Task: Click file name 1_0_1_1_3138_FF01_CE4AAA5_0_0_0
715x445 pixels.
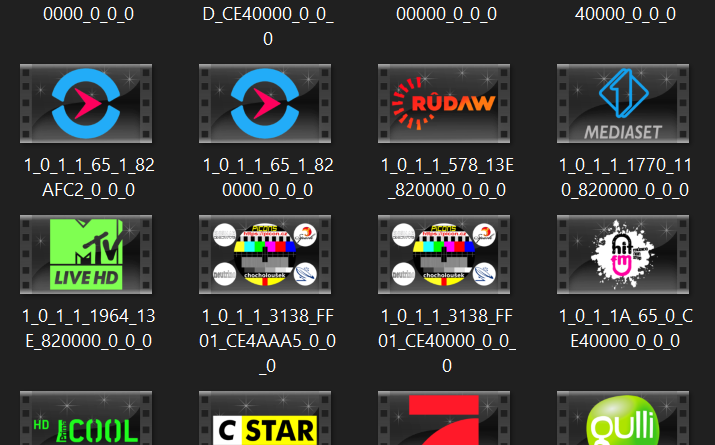Action: click(x=268, y=341)
